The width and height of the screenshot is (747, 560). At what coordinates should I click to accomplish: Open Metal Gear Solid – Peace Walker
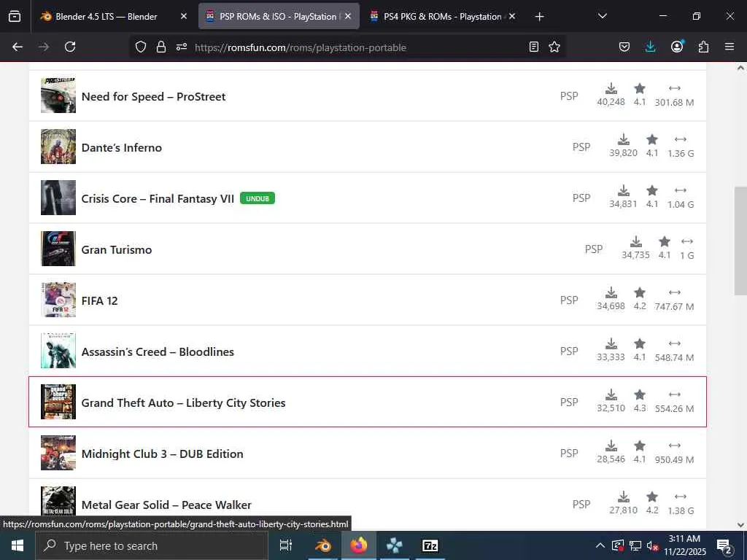(x=166, y=505)
